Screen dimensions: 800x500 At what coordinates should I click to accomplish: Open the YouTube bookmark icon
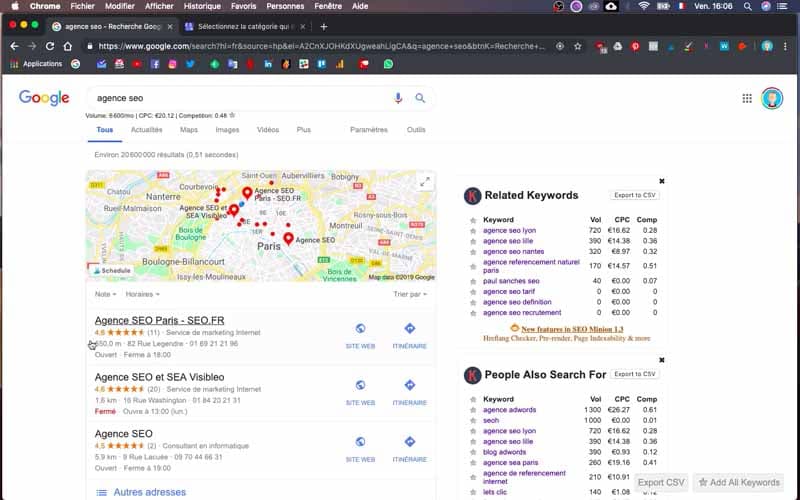137,64
